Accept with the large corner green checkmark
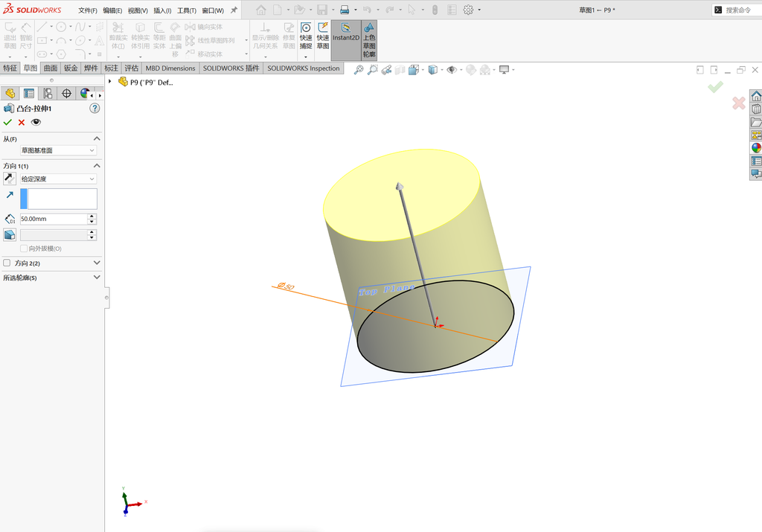This screenshot has height=532, width=762. 715,87
